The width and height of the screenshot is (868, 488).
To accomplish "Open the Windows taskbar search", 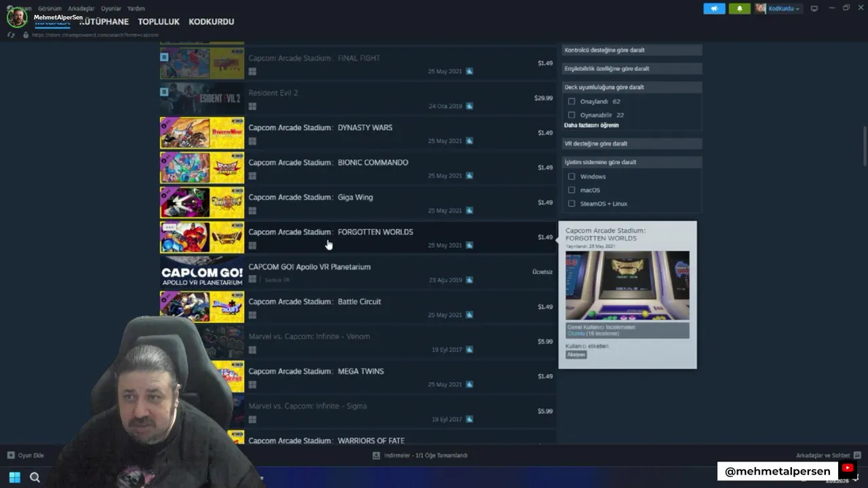I will tap(35, 477).
